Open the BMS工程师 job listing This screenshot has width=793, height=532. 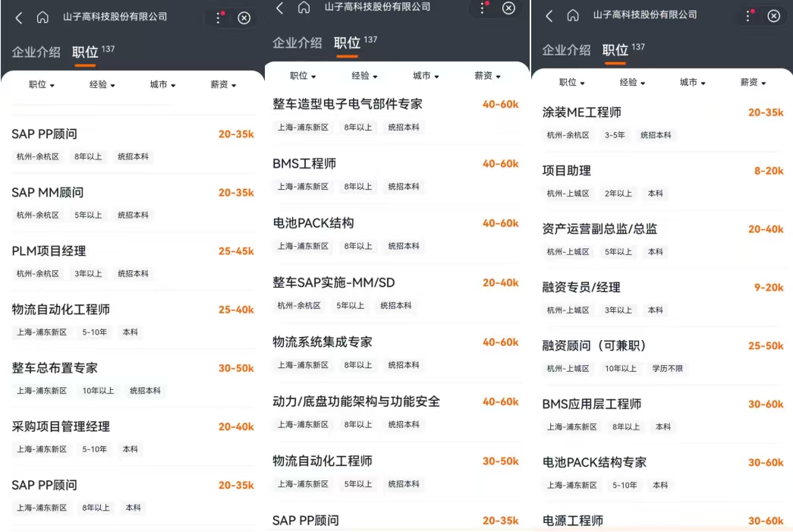(395, 175)
